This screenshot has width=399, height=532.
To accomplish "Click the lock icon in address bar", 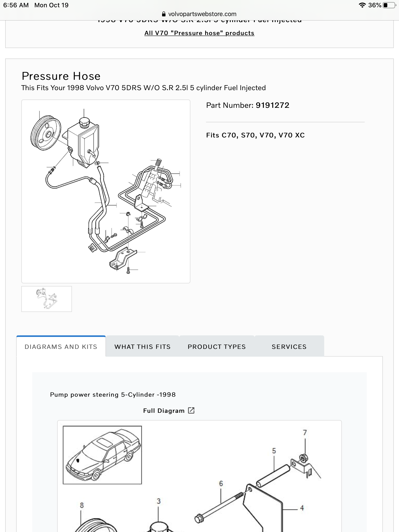I will (x=164, y=14).
